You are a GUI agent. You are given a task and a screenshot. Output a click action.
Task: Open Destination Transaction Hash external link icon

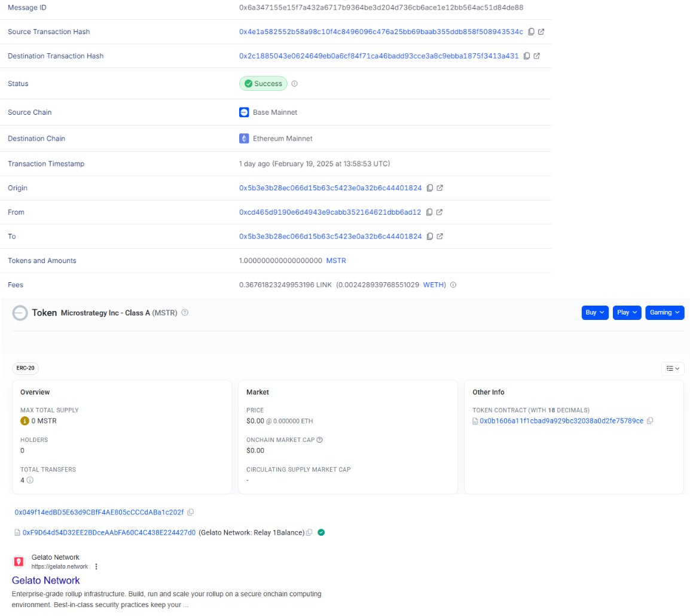click(x=537, y=56)
